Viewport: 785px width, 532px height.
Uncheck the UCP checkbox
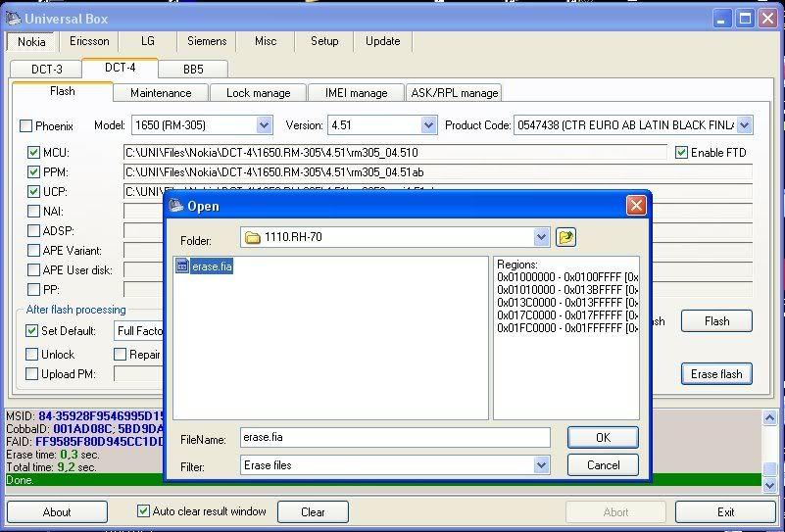(33, 192)
